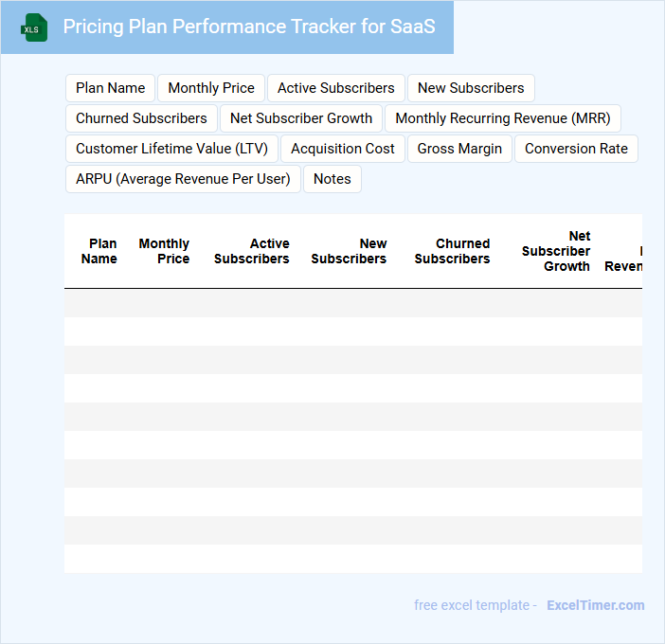
Task: Select the Monthly Price tag
Action: point(211,88)
